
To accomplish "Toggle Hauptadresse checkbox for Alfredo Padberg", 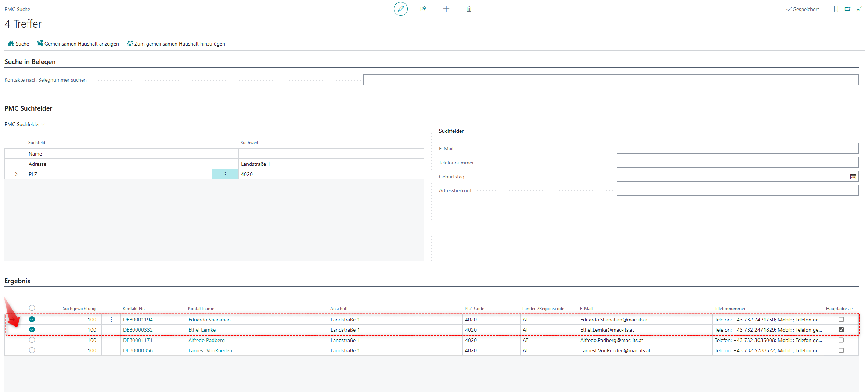I will tap(841, 340).
